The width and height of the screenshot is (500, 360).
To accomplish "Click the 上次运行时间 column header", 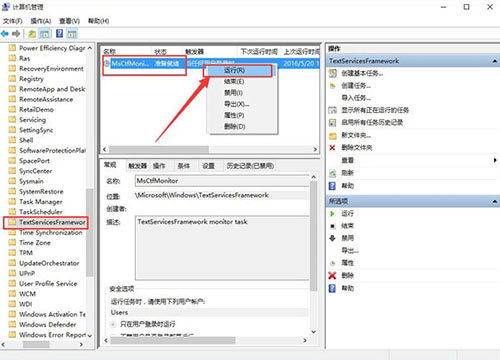I will pyautogui.click(x=300, y=52).
